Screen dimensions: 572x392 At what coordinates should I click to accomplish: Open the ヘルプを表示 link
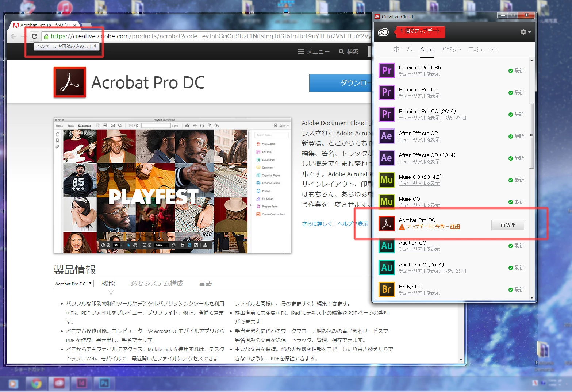click(353, 223)
